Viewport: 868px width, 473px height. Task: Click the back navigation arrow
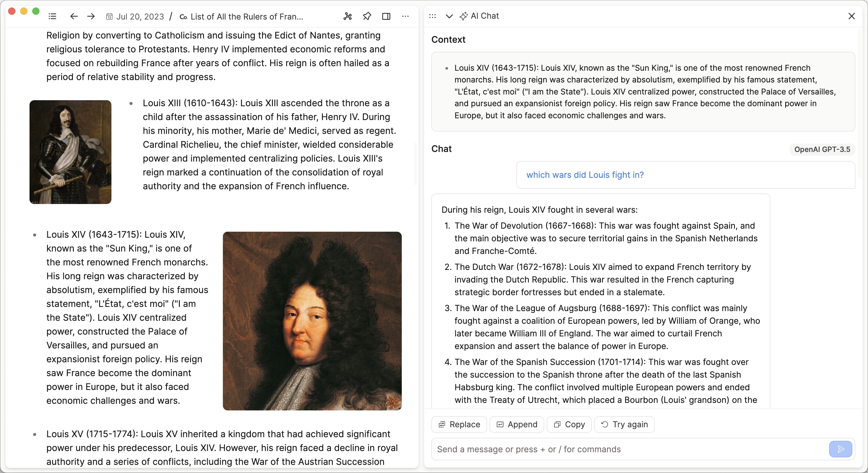click(73, 16)
